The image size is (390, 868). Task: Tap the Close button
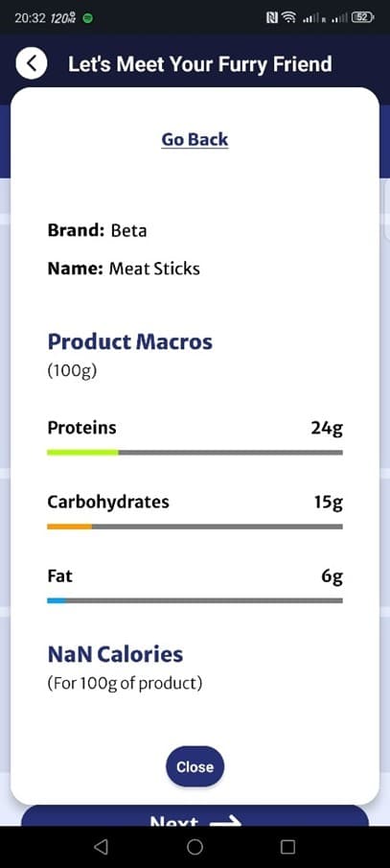195,766
